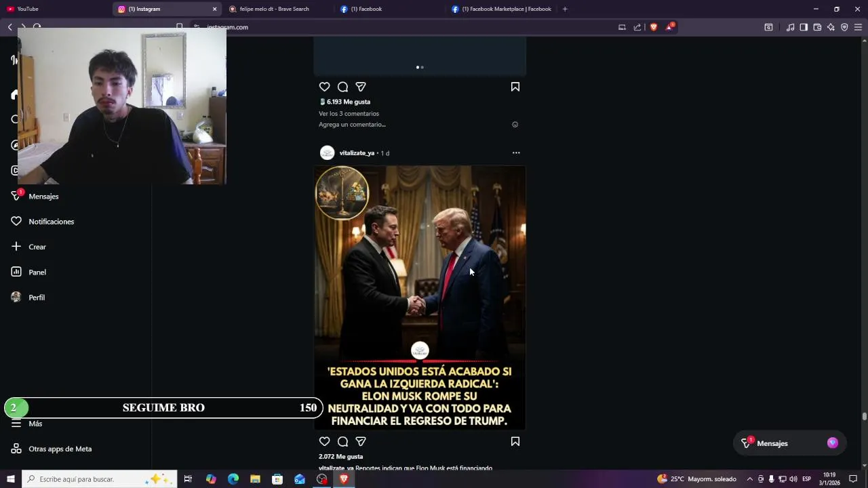Open the Windows notification center
The height and width of the screenshot is (488, 868).
853,479
